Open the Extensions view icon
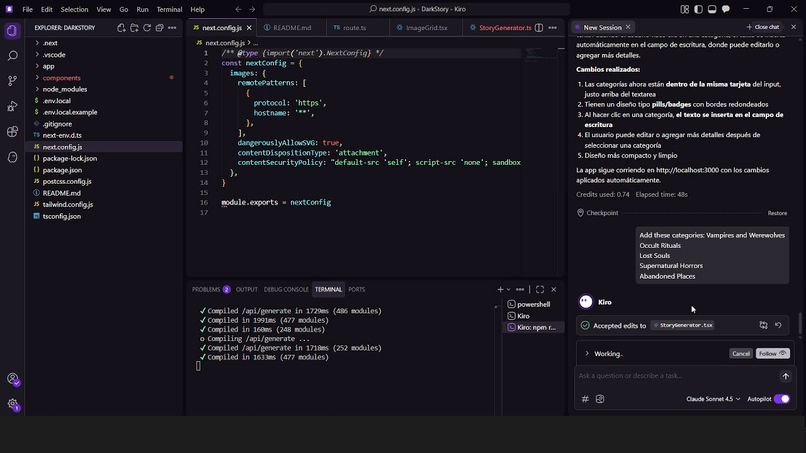This screenshot has height=453, width=806. [x=12, y=132]
